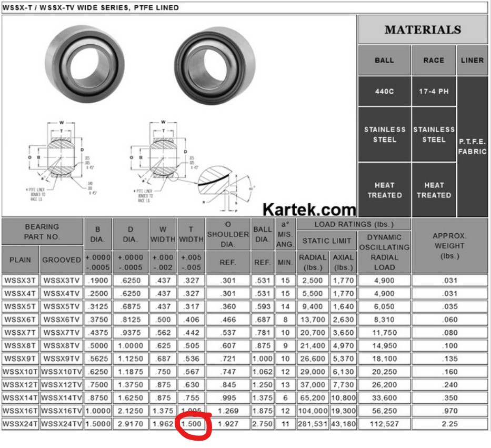Click the MATERIALS table heading
Viewport: 491px width, 448px height.
(423, 30)
